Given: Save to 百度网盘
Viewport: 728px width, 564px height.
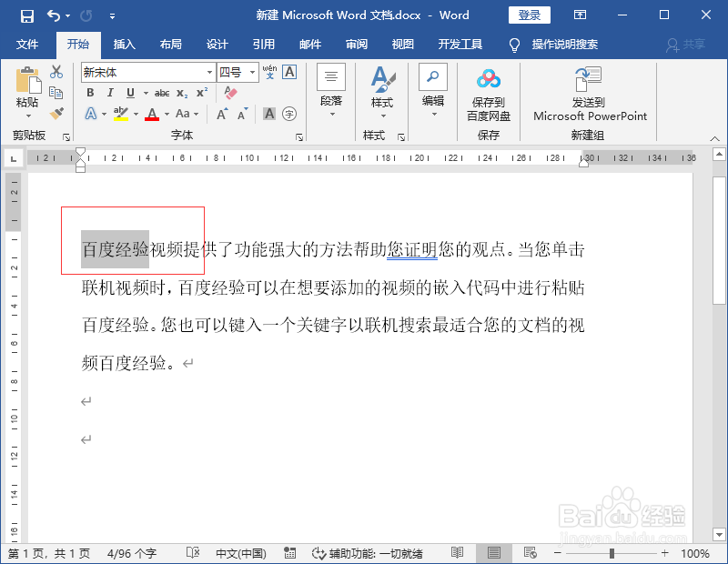Looking at the screenshot, I should [489, 96].
